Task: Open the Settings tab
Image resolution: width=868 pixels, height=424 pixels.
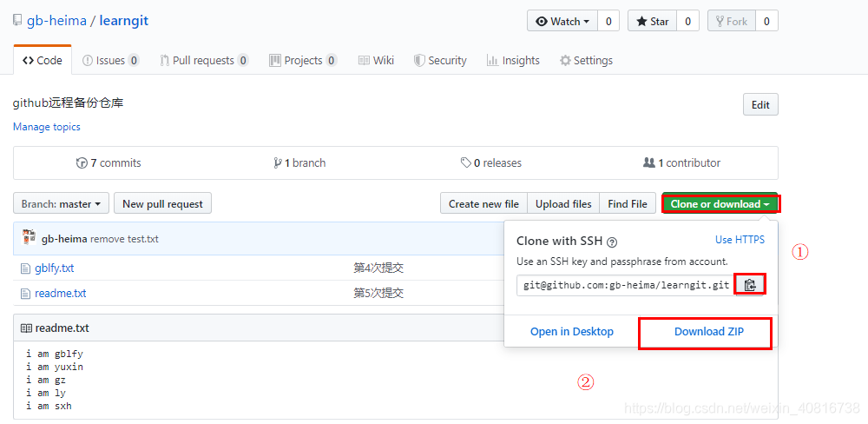Action: [586, 61]
